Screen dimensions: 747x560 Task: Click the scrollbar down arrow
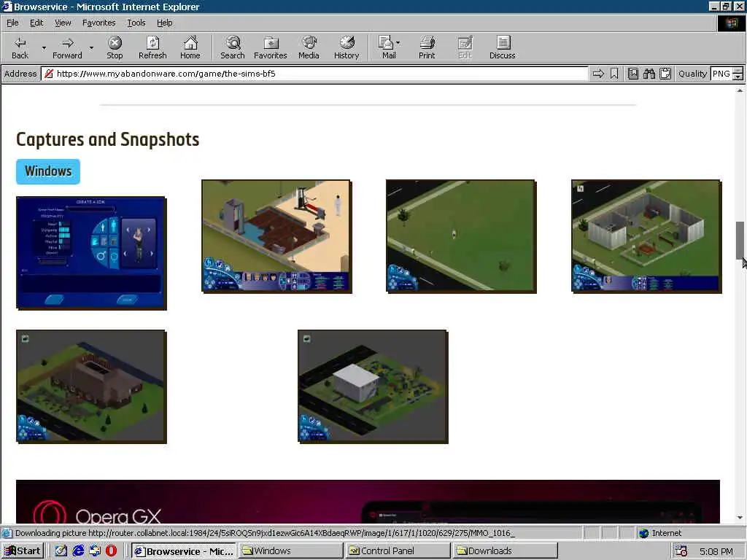click(740, 518)
